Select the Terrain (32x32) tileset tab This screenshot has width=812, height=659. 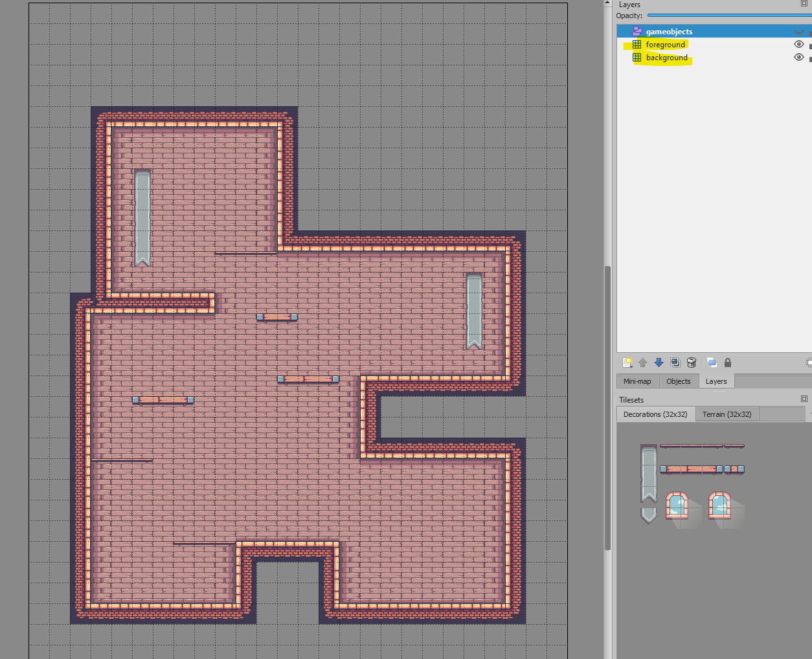pos(727,414)
